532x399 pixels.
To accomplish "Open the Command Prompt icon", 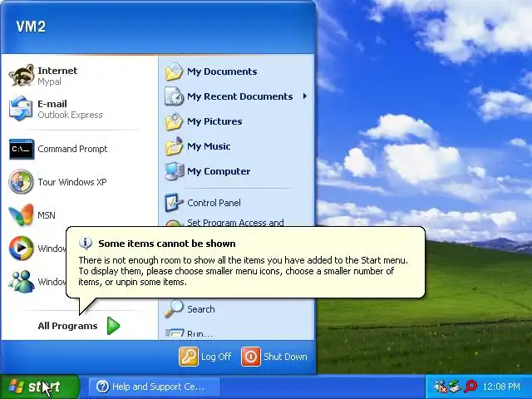I will point(22,149).
